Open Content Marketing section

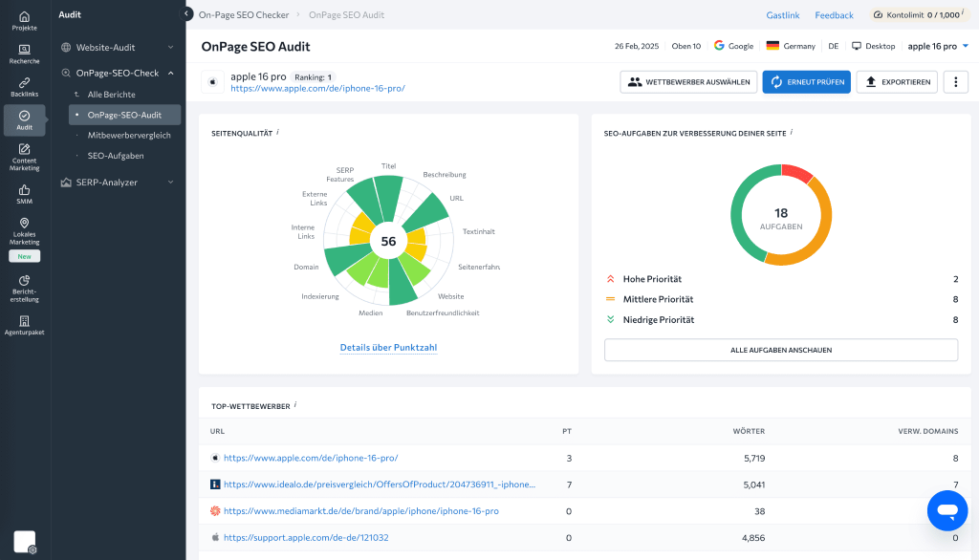point(24,157)
